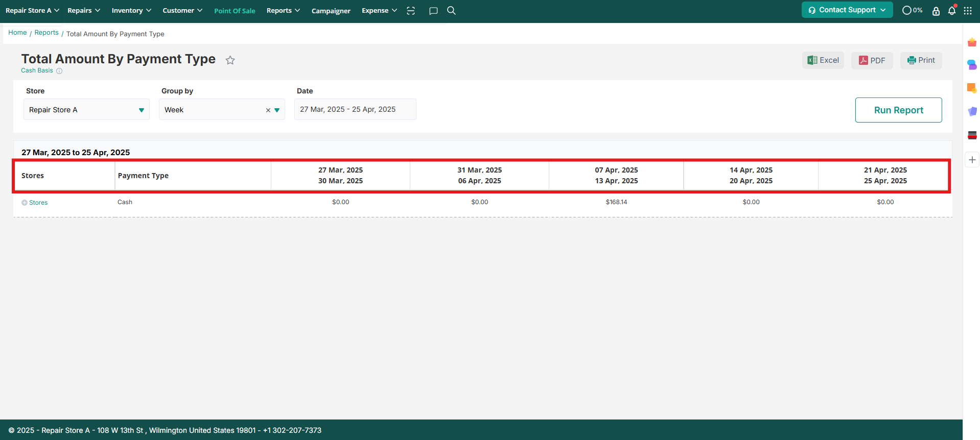
Task: Expand the Stores row
Action: pyautogui.click(x=25, y=203)
